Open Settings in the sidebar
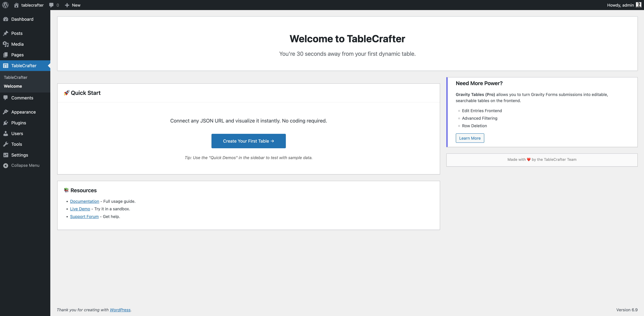644x316 pixels. 19,155
